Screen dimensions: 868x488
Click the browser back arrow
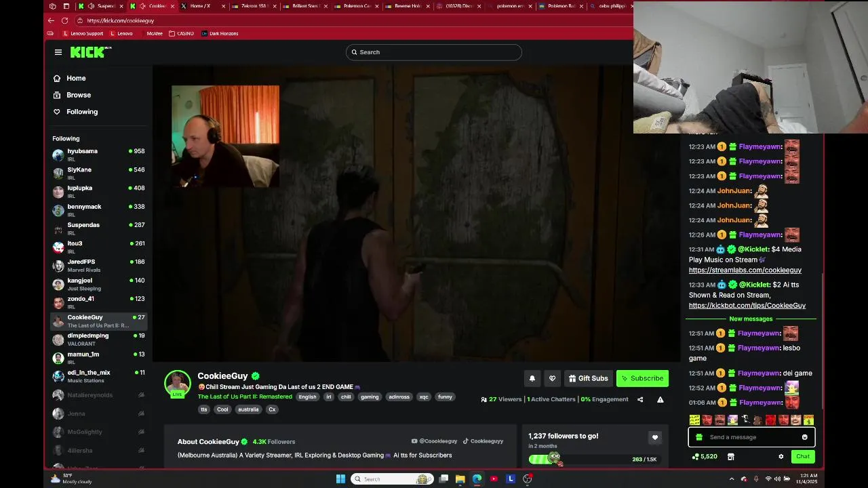(x=51, y=20)
